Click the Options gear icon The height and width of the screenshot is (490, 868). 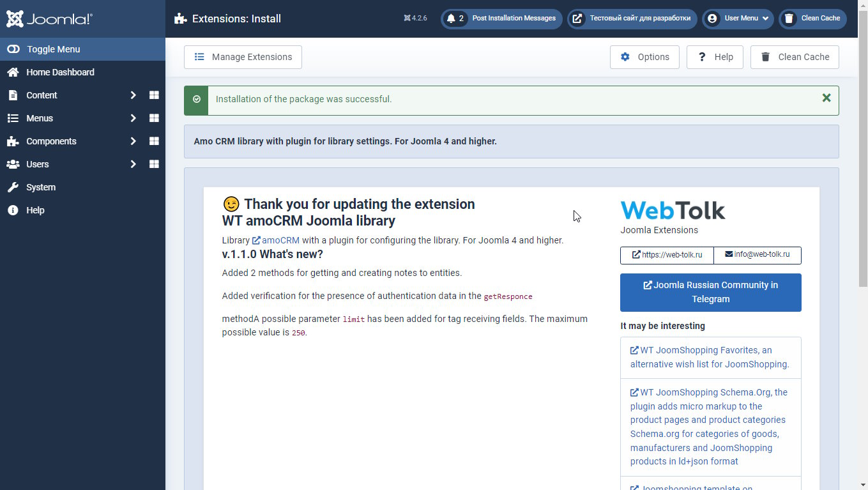[625, 57]
